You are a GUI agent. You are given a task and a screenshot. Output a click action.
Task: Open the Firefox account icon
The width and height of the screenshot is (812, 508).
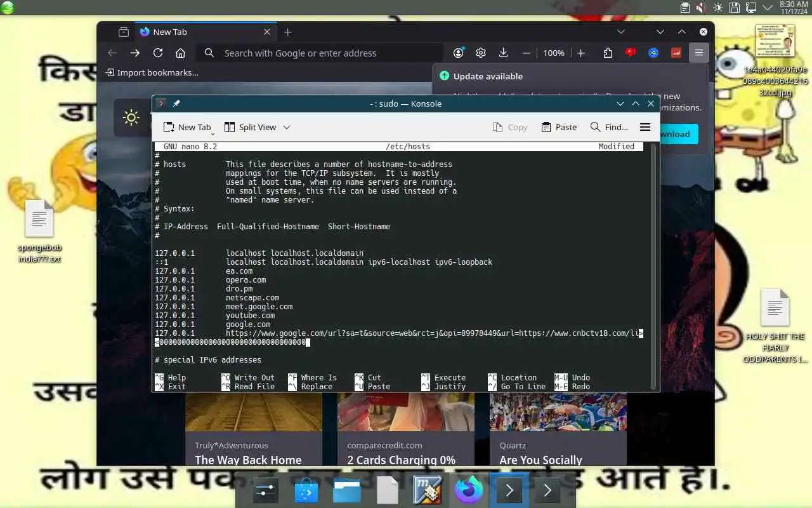pyautogui.click(x=459, y=53)
